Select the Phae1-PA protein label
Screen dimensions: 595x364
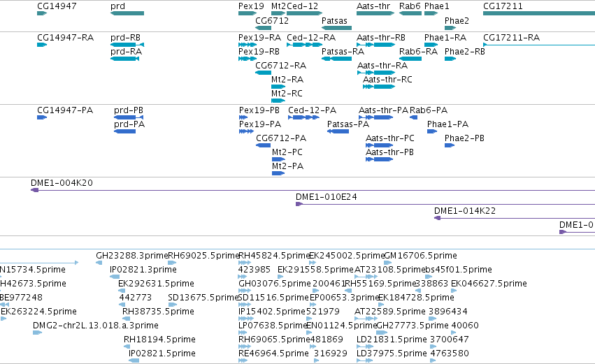point(447,124)
